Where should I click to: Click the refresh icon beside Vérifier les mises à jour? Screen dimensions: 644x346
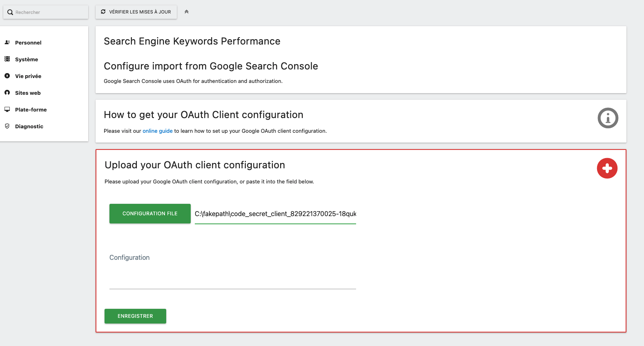103,12
